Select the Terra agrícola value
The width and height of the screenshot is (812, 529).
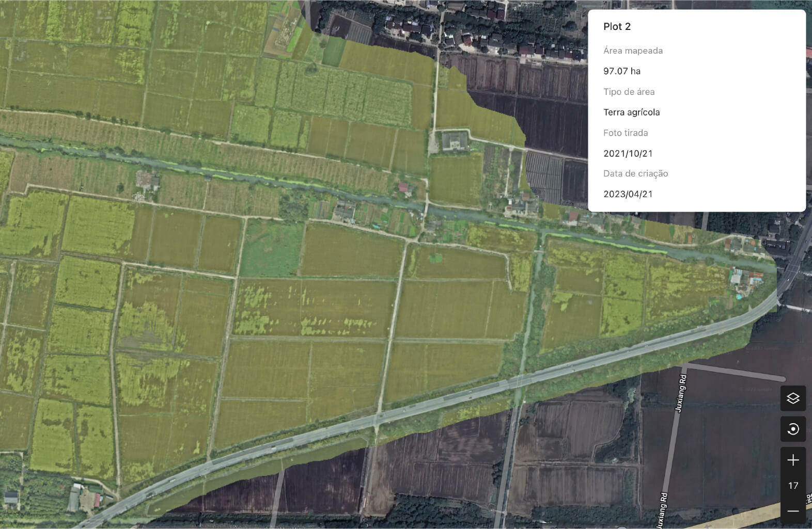click(631, 113)
